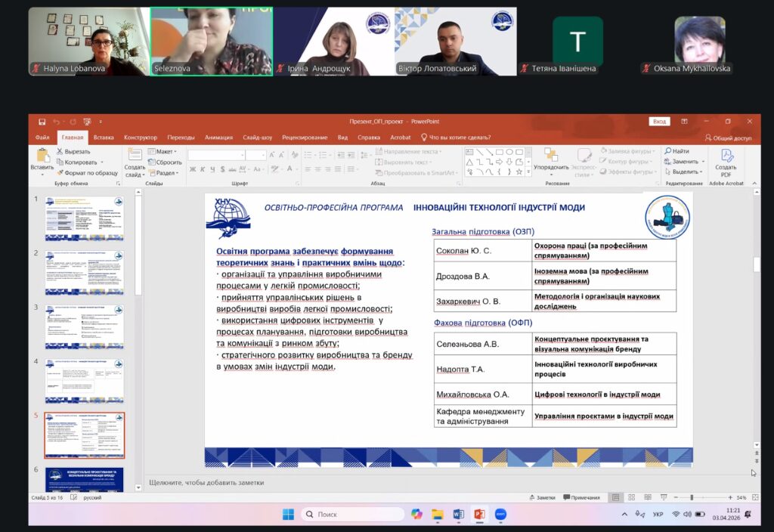
Task: Click Вырезать cut command
Action: click(x=73, y=151)
